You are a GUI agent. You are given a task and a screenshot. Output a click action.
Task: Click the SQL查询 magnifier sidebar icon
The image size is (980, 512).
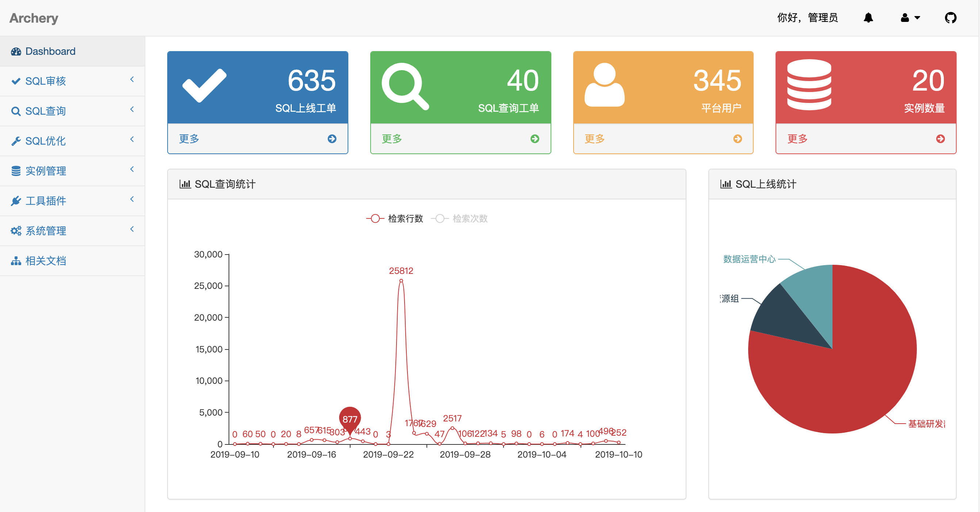coord(16,111)
